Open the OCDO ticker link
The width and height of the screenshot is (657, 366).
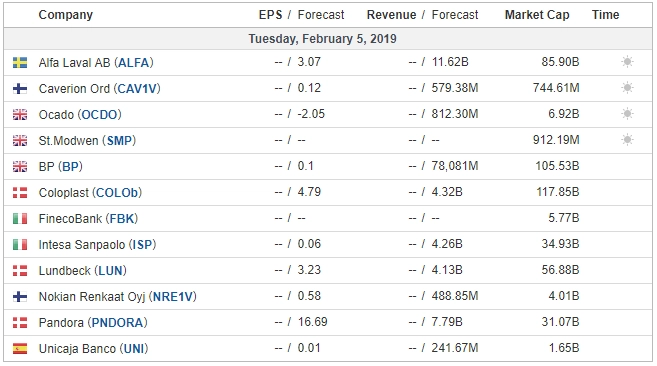(x=99, y=115)
